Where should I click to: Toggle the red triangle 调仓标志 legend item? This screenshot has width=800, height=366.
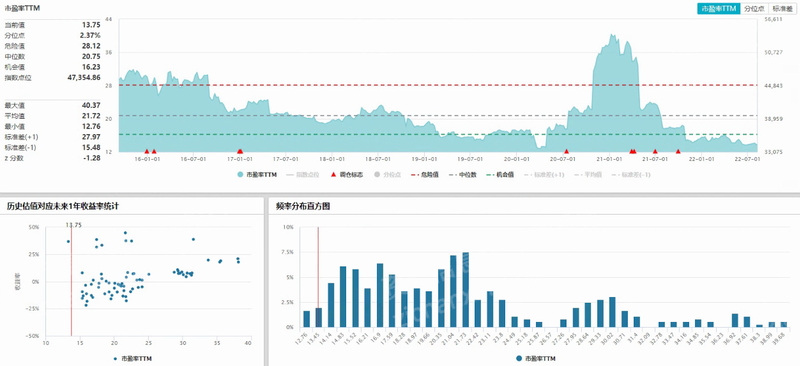pyautogui.click(x=347, y=175)
